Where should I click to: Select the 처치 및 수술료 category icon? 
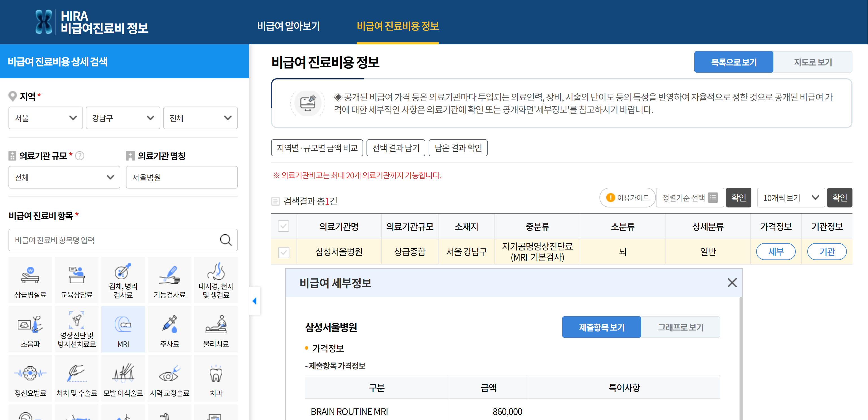point(77,378)
